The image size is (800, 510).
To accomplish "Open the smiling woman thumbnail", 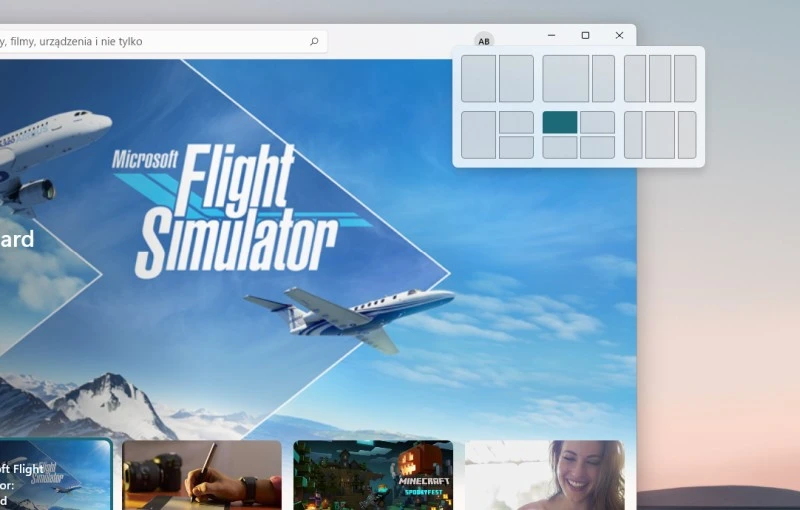I will tap(545, 475).
